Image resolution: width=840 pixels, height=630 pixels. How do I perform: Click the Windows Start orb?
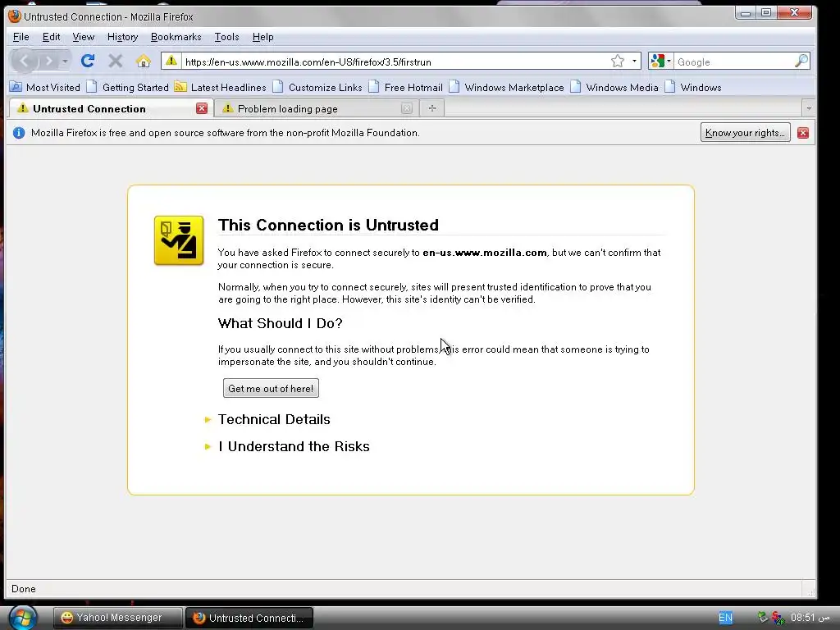[x=22, y=618]
